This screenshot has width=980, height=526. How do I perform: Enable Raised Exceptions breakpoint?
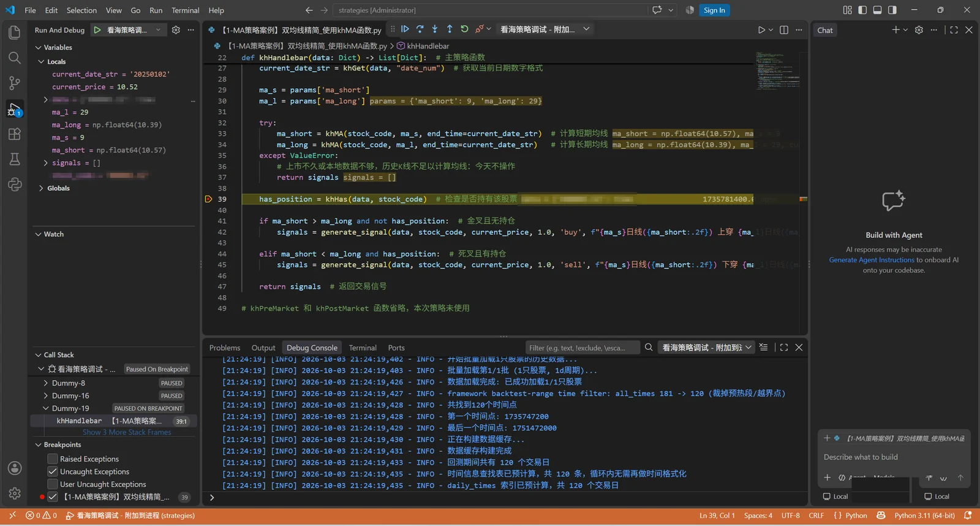pos(53,459)
